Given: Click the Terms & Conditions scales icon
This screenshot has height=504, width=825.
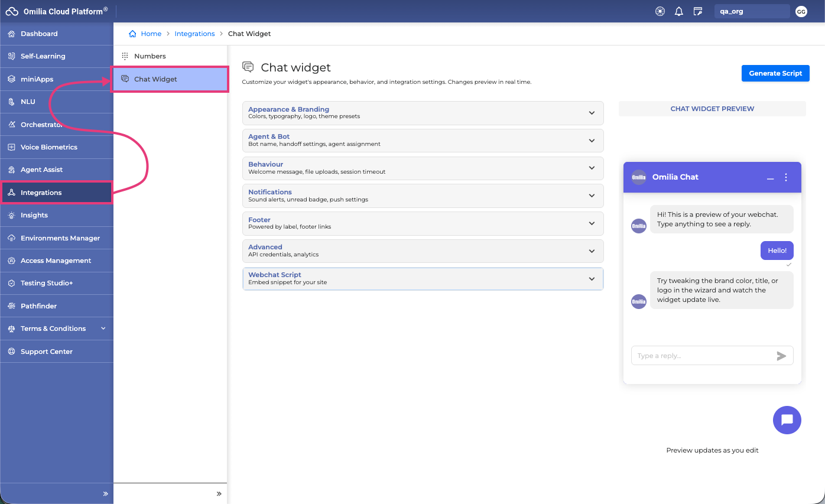Looking at the screenshot, I should pyautogui.click(x=11, y=329).
